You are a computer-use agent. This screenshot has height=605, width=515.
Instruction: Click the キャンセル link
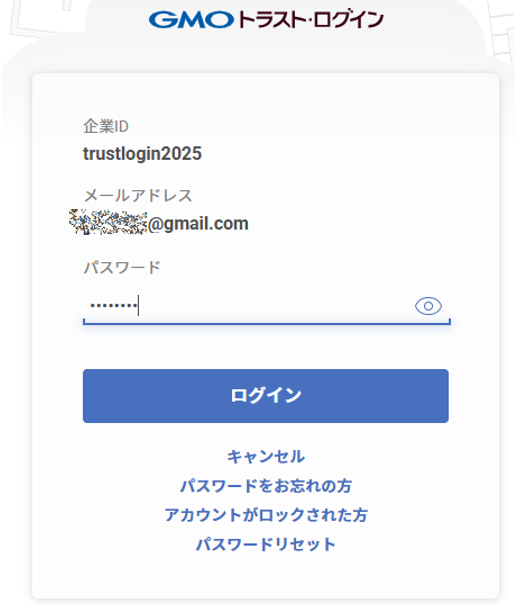point(266,456)
